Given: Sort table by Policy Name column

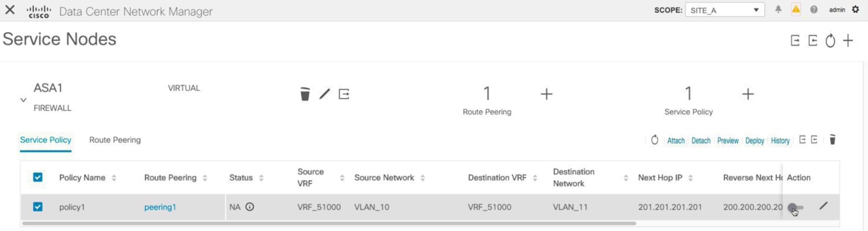Looking at the screenshot, I should point(82,177).
